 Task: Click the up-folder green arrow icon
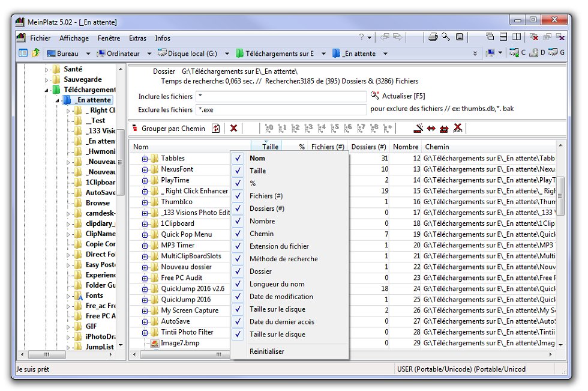pyautogui.click(x=35, y=53)
